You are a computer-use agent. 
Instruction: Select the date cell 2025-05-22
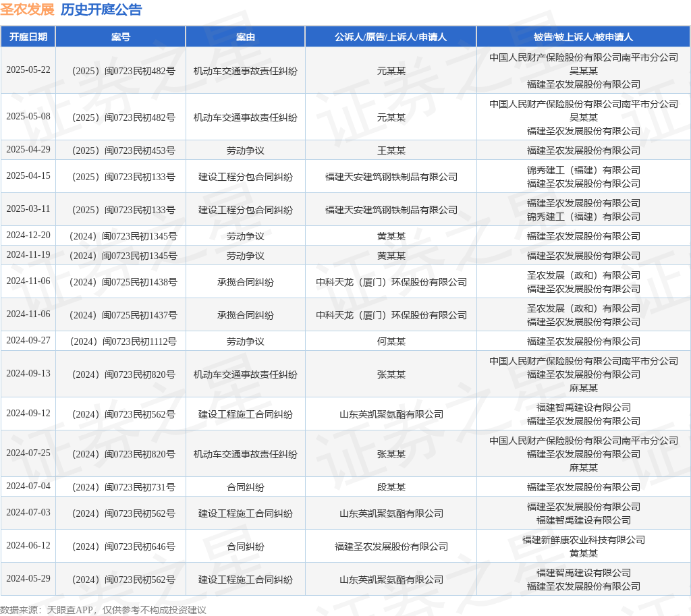28,70
